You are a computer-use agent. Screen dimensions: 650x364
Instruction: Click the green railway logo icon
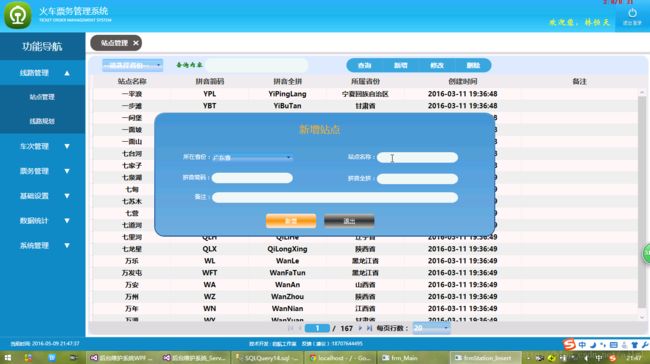[x=17, y=15]
